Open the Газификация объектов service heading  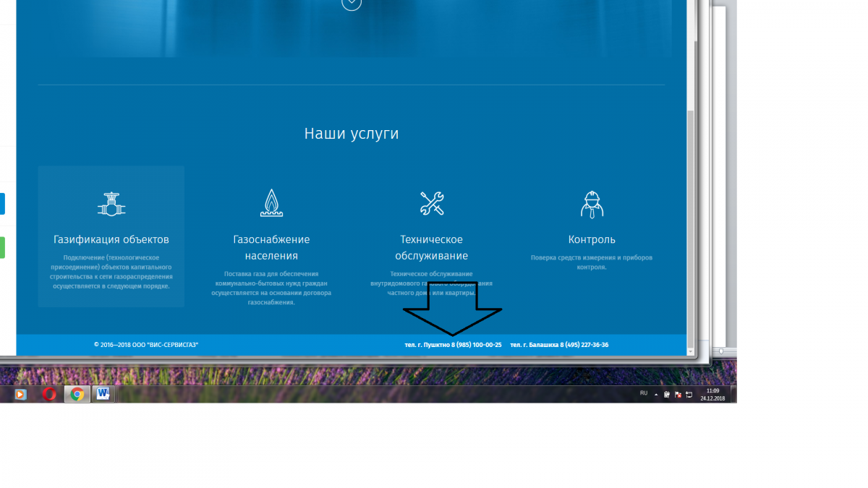point(111,239)
